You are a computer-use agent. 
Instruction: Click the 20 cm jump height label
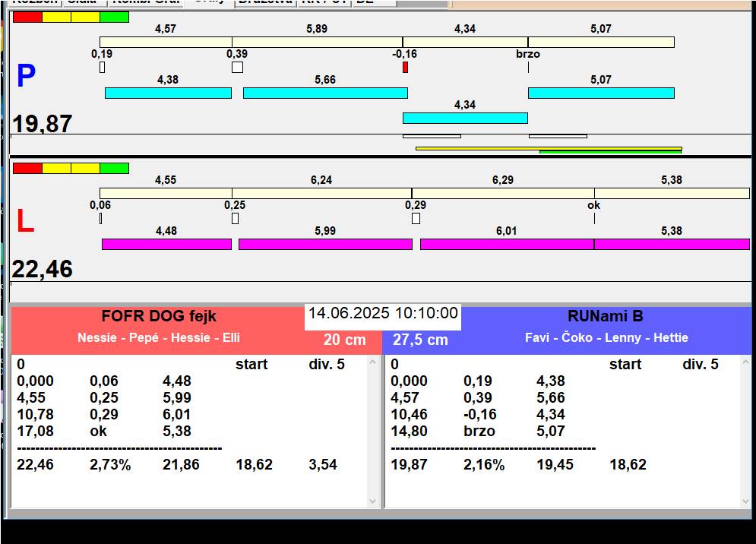point(345,340)
